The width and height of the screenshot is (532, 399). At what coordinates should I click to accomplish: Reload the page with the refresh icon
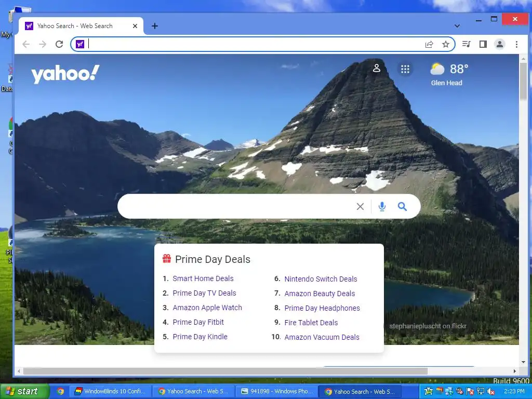click(59, 44)
